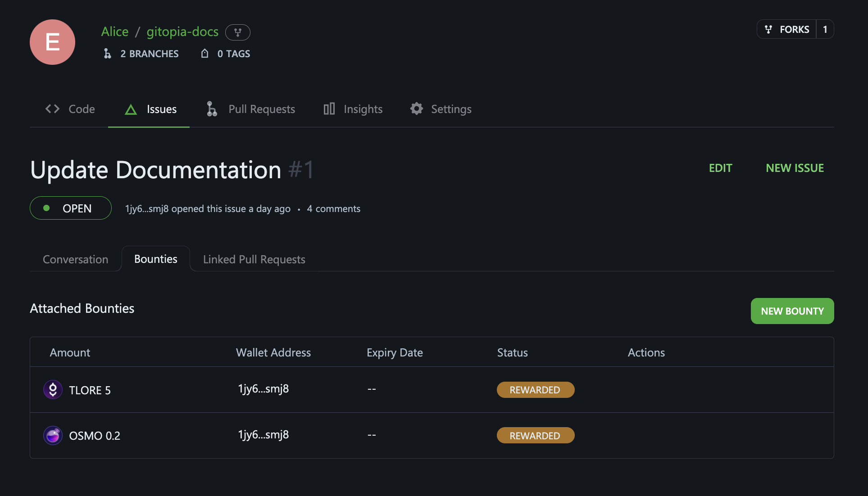Click the branches icon next to 2 BRANCHES
868x496 pixels.
107,54
